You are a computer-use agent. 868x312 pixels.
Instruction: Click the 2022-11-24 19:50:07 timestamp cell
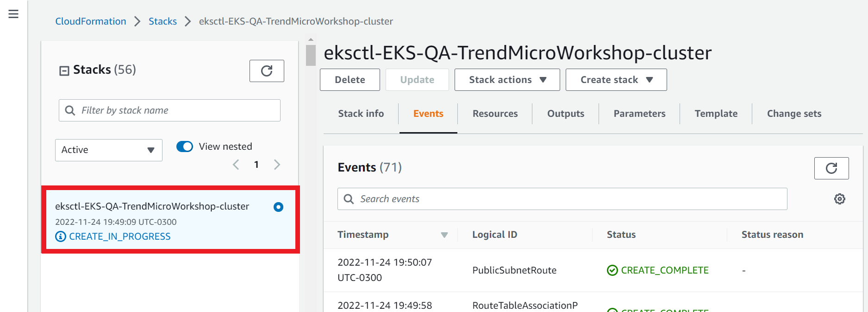(x=385, y=270)
